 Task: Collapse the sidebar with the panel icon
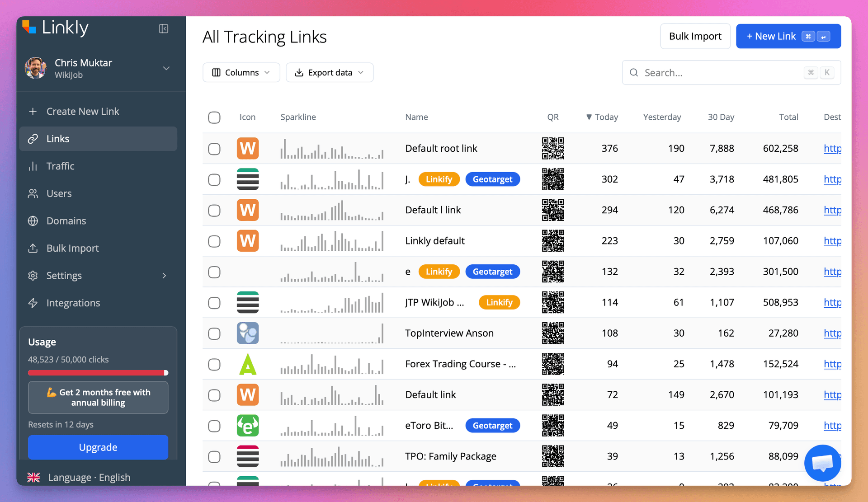(x=164, y=29)
